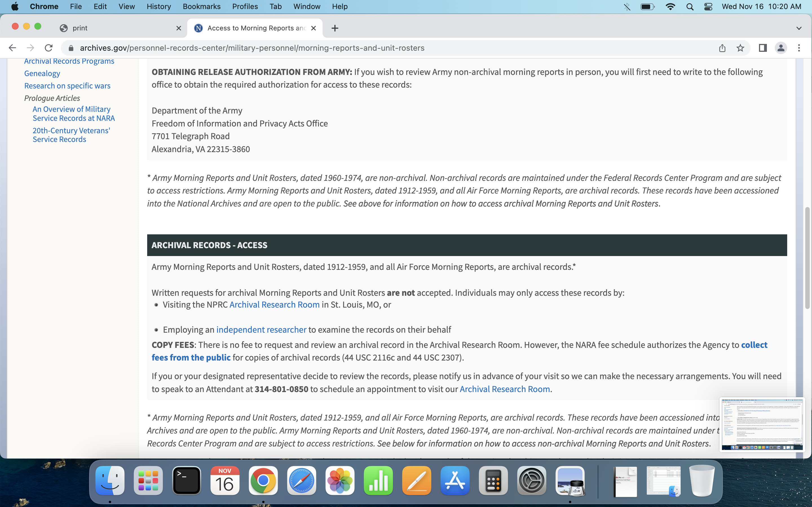Click the browser reload icon
Viewport: 812px width, 507px height.
49,48
